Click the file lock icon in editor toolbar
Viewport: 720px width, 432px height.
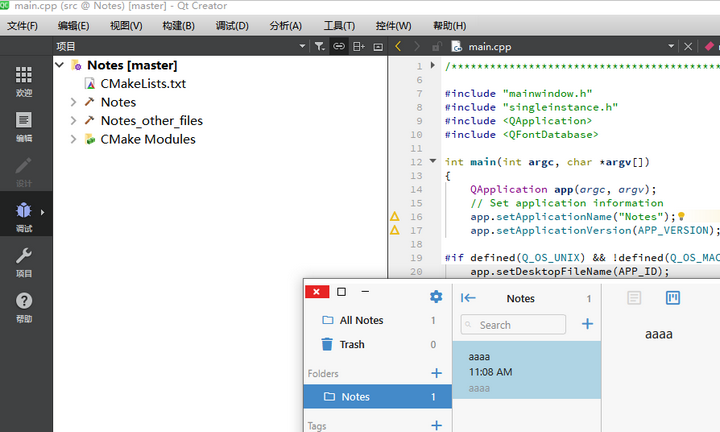437,46
